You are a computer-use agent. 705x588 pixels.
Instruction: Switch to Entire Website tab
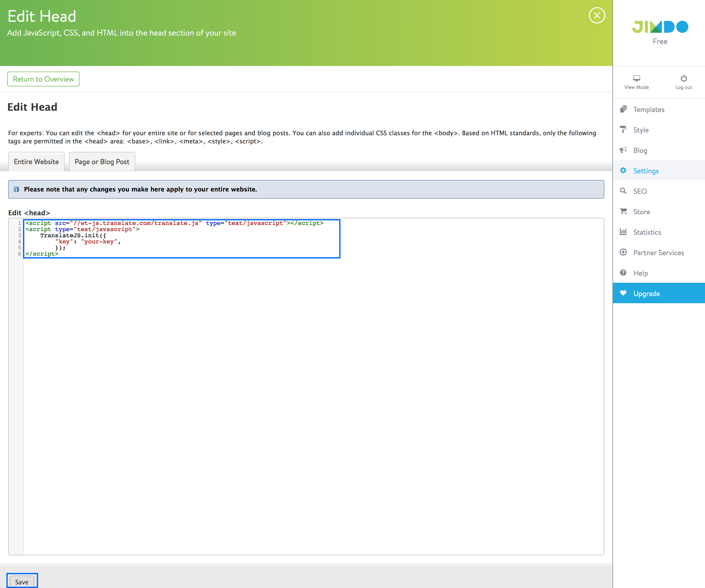(36, 162)
